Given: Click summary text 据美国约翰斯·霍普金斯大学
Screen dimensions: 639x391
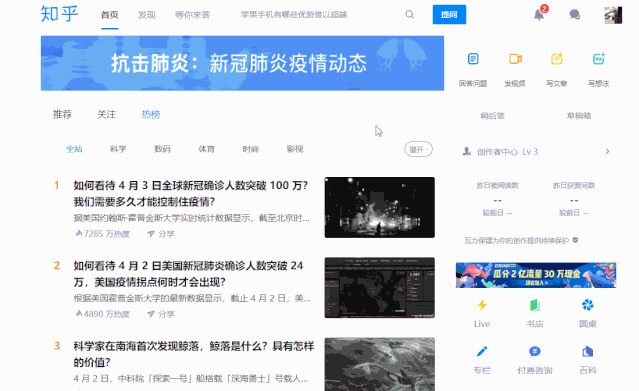Looking at the screenshot, I should pos(192,218).
